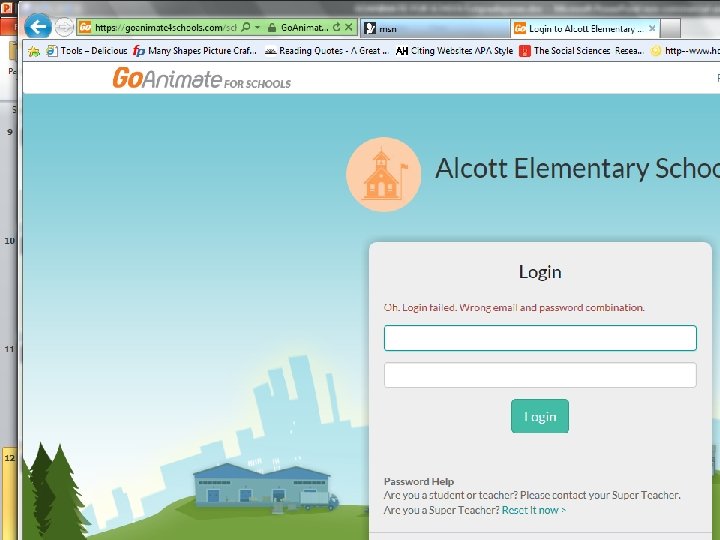Open the http--www bookmark at far right
Viewport: 720px width, 540px height.
[685, 51]
